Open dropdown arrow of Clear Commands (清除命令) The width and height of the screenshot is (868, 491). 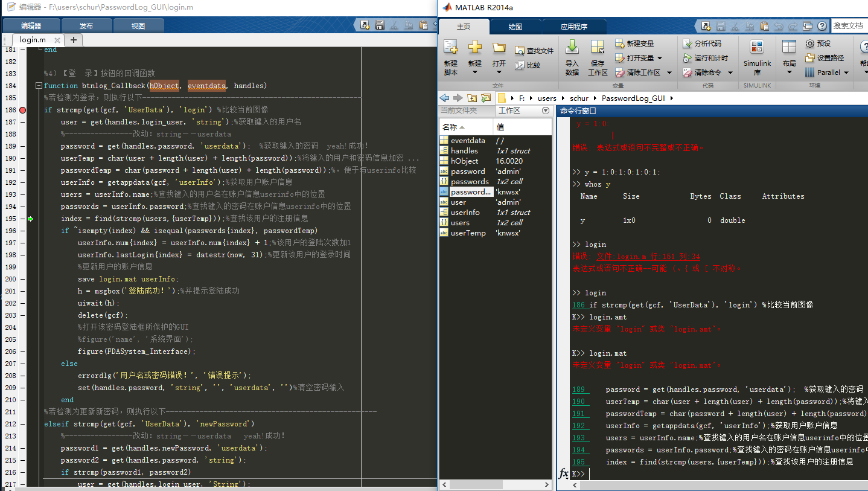click(x=730, y=72)
